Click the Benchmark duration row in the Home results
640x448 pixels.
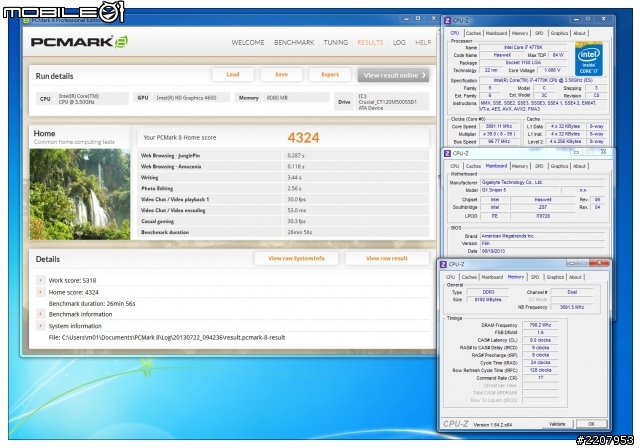pos(283,232)
